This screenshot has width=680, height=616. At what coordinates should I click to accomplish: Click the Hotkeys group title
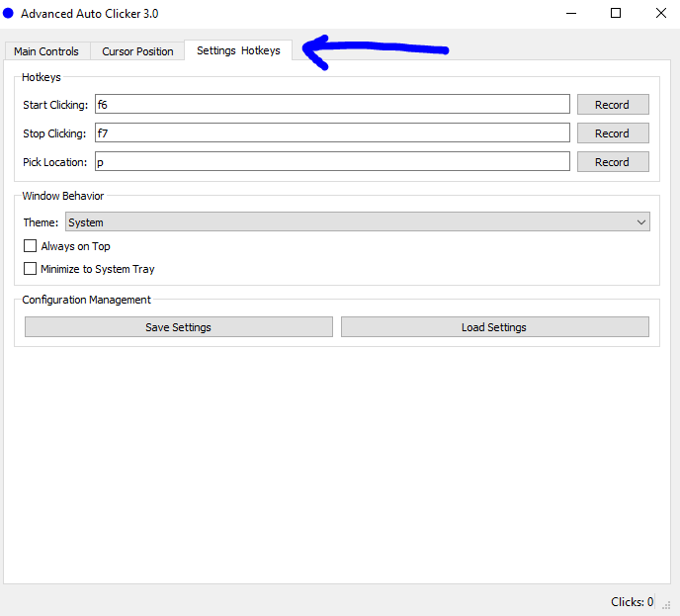[x=42, y=77]
